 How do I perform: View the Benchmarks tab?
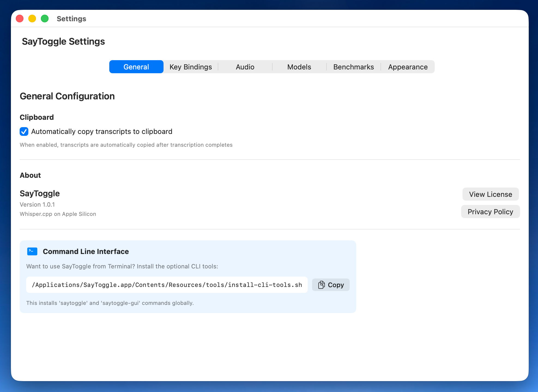click(x=353, y=67)
